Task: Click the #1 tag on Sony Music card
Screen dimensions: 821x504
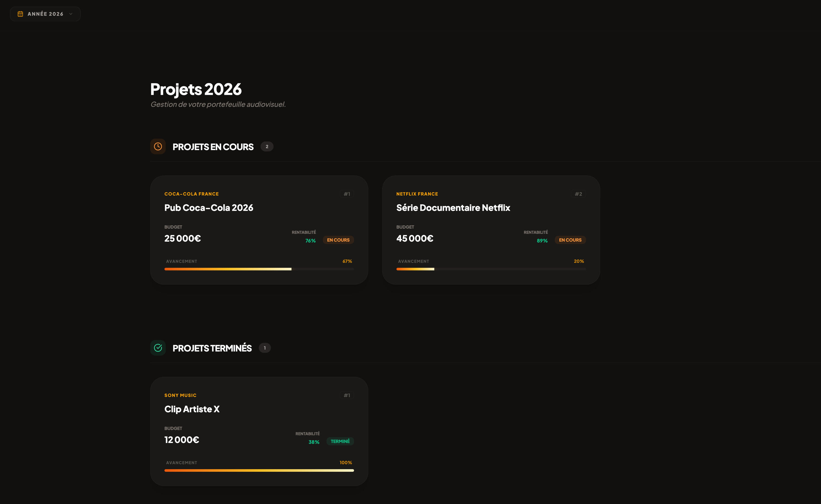Action: coord(347,395)
